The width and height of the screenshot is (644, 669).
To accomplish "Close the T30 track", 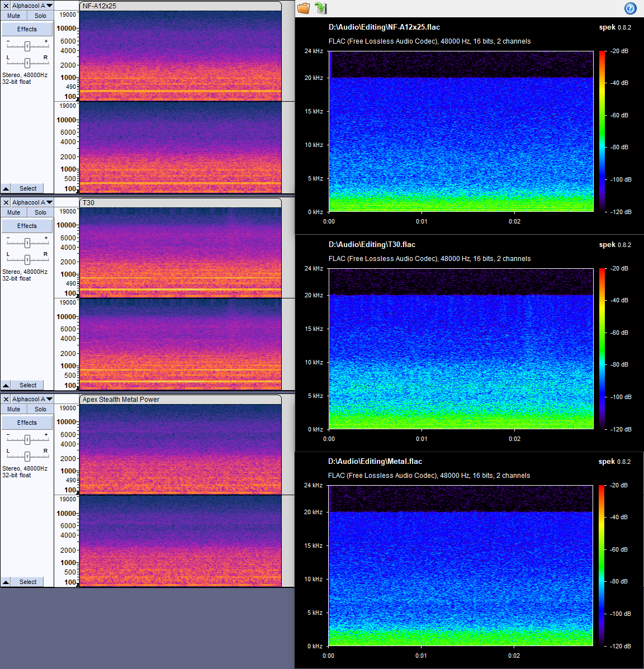I will click(x=6, y=202).
